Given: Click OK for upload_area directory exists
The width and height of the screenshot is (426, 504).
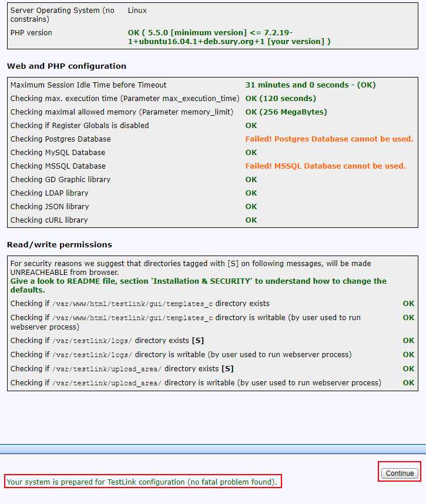Looking at the screenshot, I should pyautogui.click(x=408, y=369).
